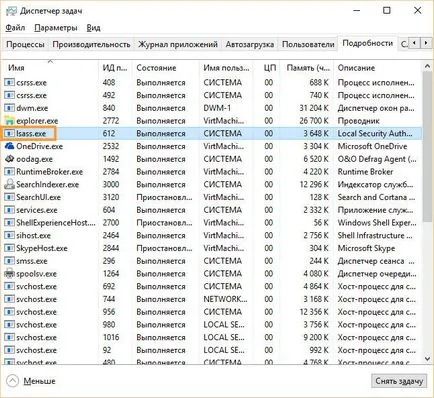Screen dimensions: 434x398
Task: Click the 31 204 K memory value
Action: tap(314, 108)
